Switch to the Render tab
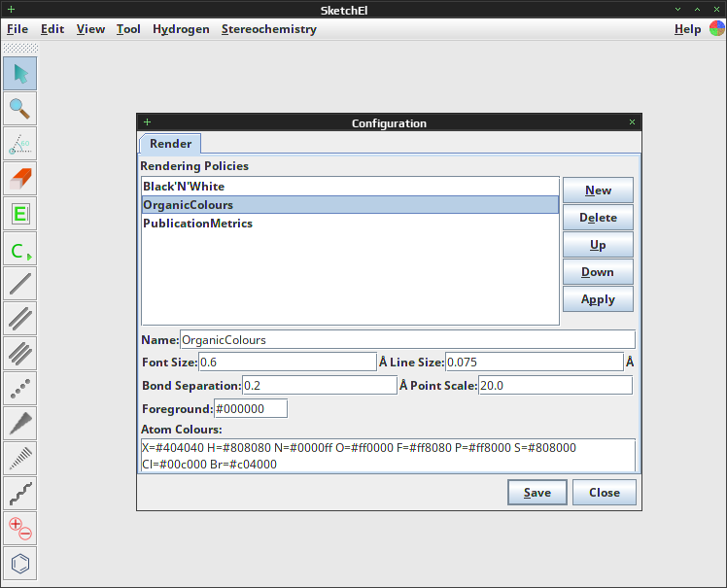727x588 pixels. tap(170, 144)
